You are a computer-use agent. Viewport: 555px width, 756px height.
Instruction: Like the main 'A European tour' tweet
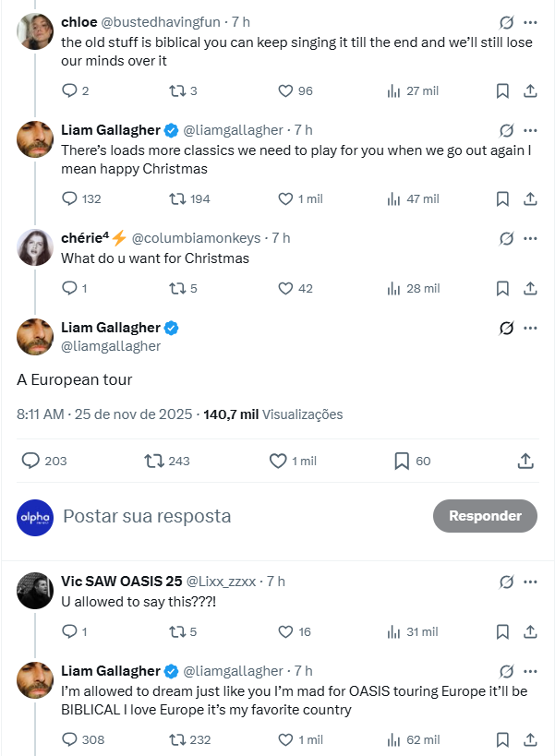coord(277,461)
